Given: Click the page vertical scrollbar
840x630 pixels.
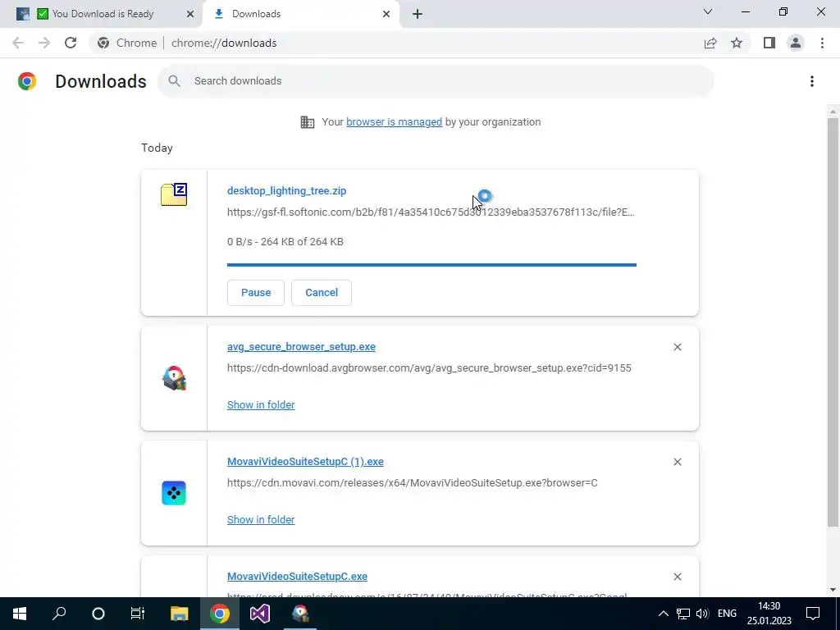Looking at the screenshot, I should (x=833, y=322).
